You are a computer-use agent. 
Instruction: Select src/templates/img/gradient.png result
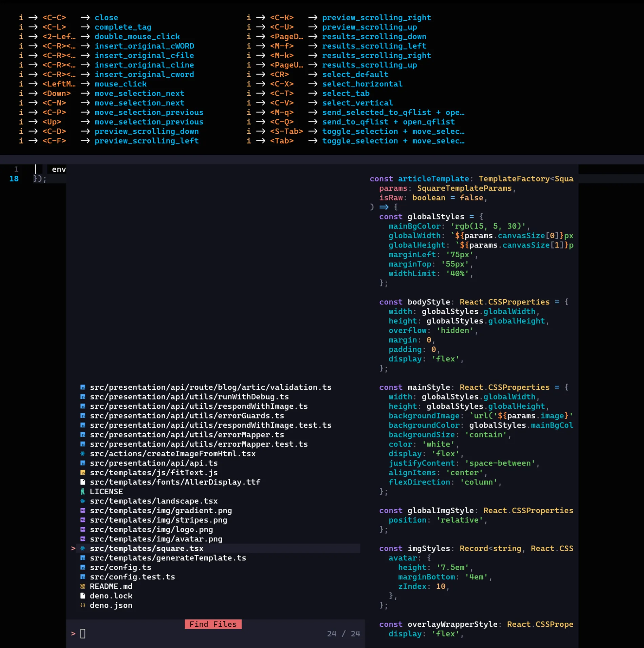(x=161, y=511)
